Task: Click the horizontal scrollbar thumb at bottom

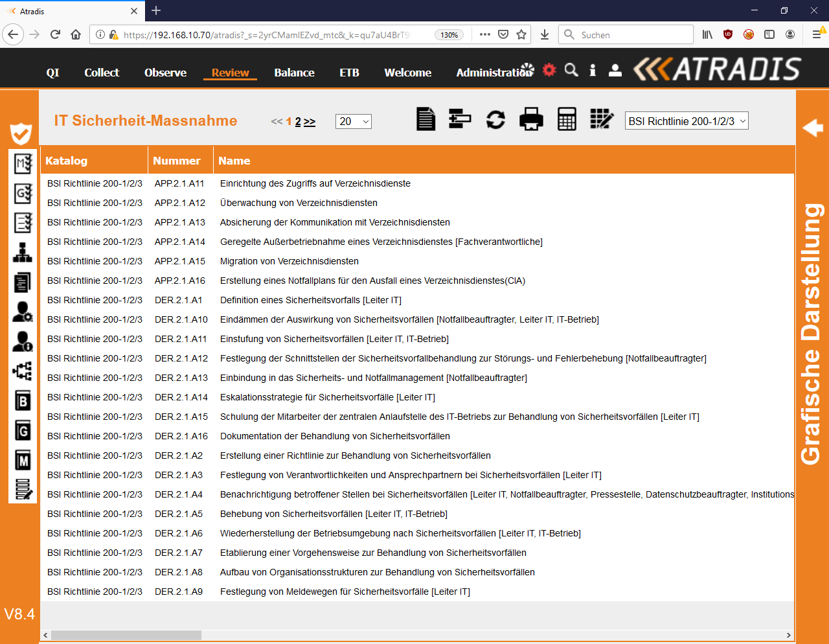Action: (x=126, y=635)
